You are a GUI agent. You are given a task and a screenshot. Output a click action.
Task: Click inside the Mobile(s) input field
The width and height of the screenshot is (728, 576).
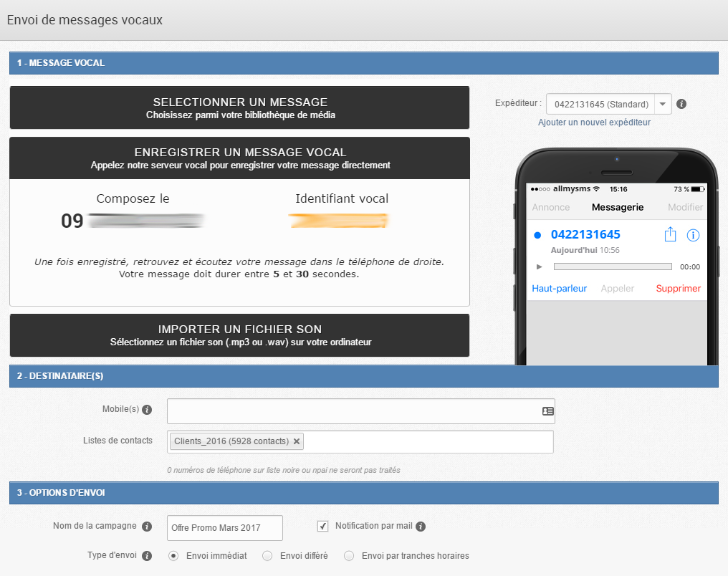point(360,411)
